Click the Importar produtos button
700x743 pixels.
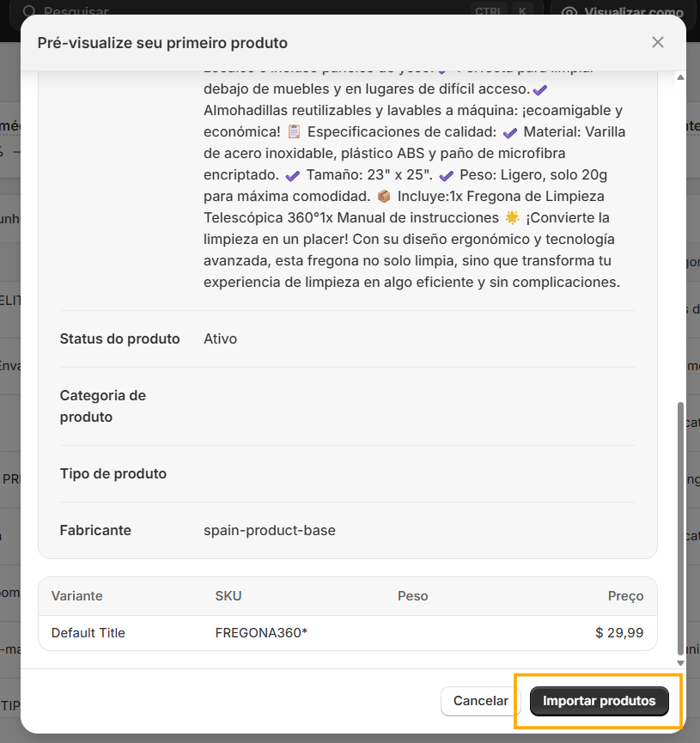tap(599, 701)
